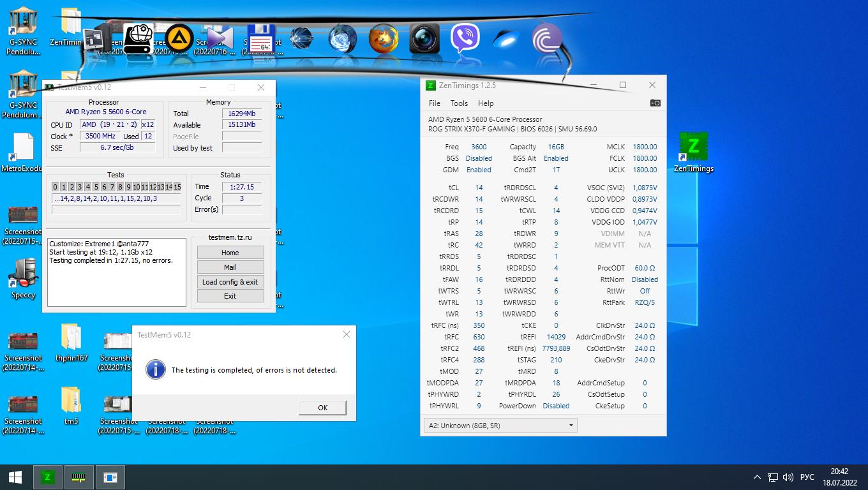The height and width of the screenshot is (490, 868).
Task: Open the volume tray icon
Action: pos(788,477)
